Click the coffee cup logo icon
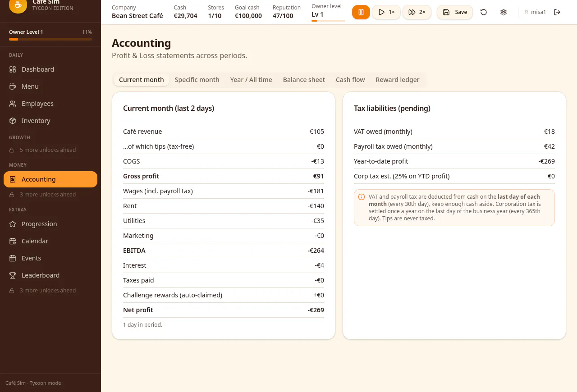 pos(18,5)
